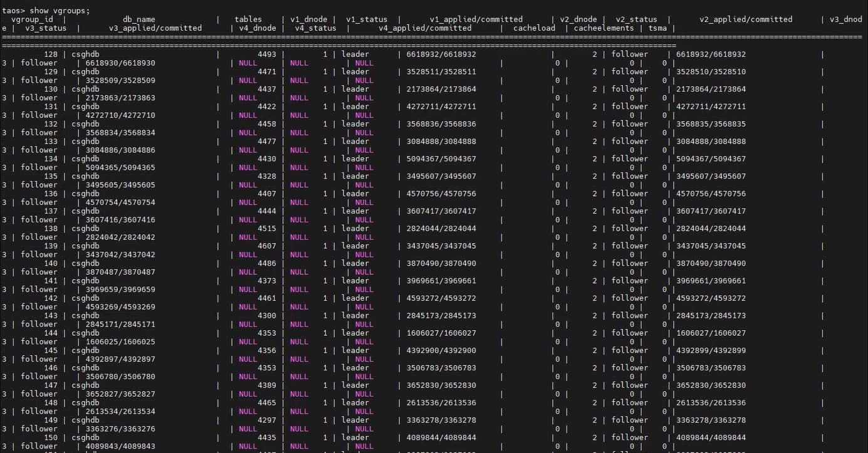This screenshot has height=453, width=868.
Task: Click the v1_applied/committed column header
Action: (476, 19)
